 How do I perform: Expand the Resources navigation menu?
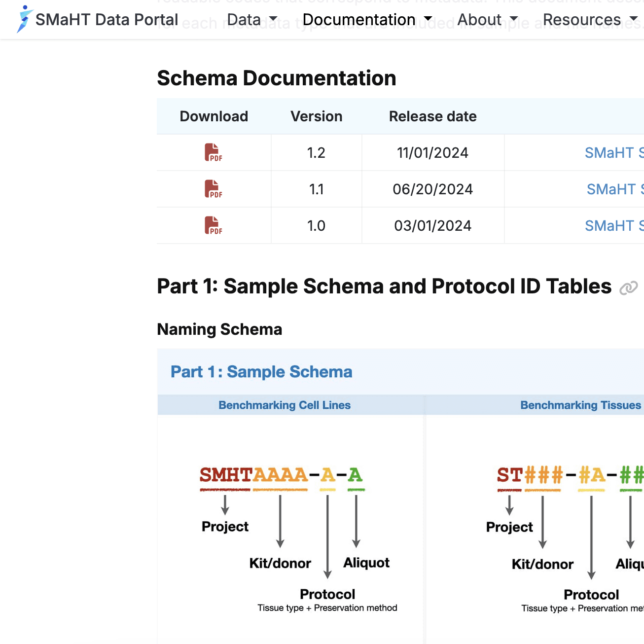[590, 20]
